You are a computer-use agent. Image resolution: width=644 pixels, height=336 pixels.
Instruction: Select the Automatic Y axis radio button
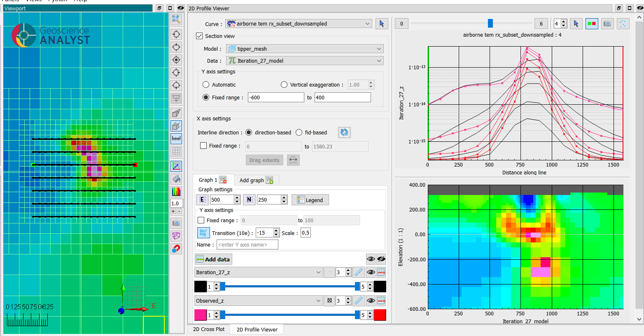tap(206, 85)
